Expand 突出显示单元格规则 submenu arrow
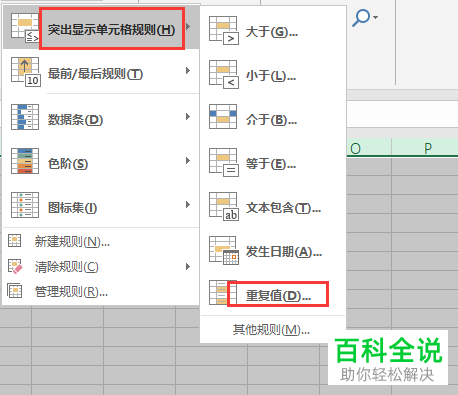Viewport: 458px width, 395px height. click(x=188, y=26)
